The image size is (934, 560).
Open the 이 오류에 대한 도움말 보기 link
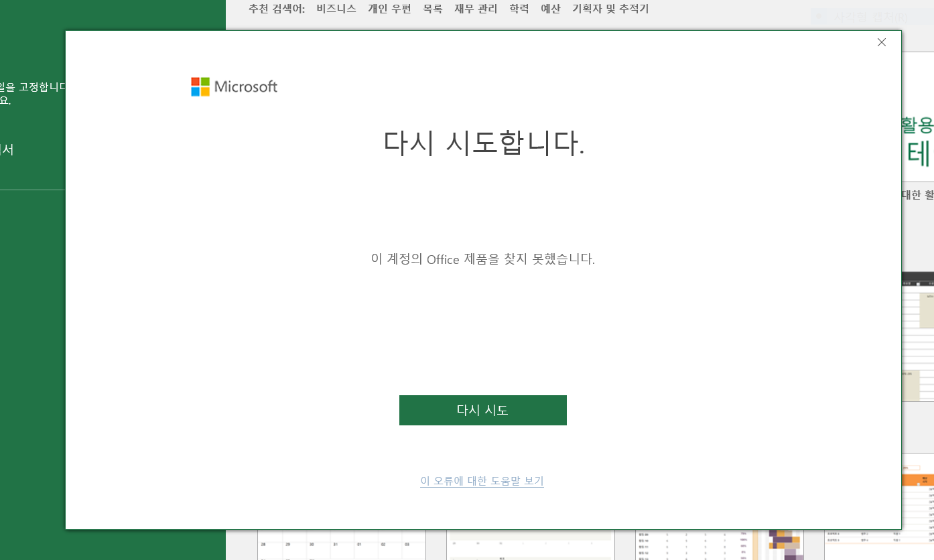tap(482, 481)
